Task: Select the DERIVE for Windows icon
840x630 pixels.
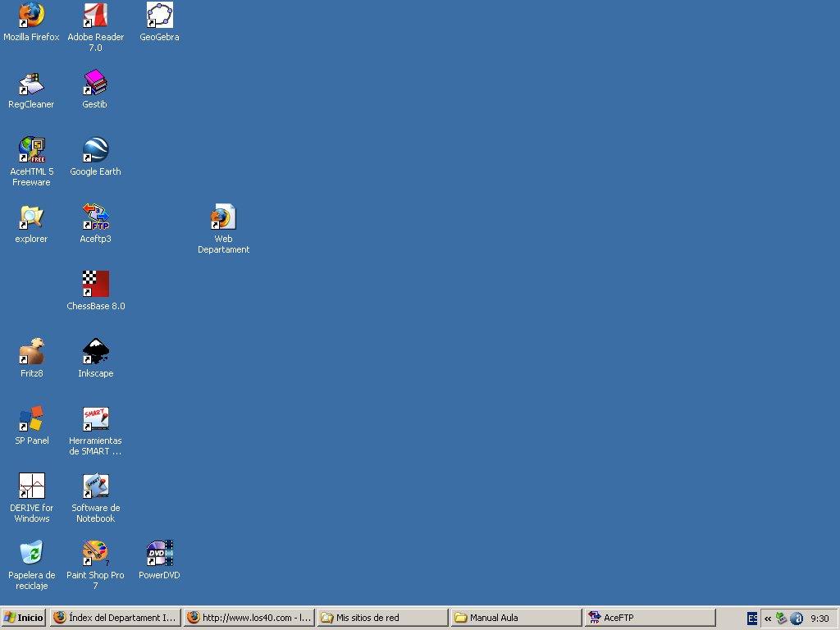Action: point(31,486)
